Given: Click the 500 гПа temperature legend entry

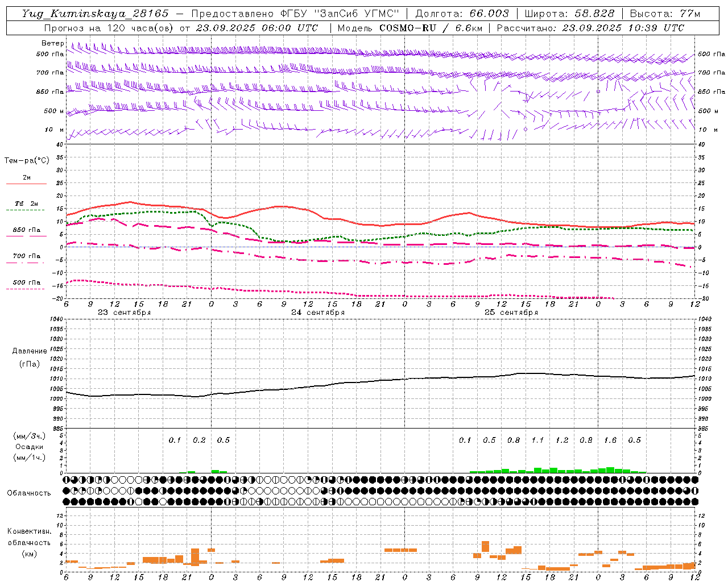Looking at the screenshot, I should (x=26, y=282).
